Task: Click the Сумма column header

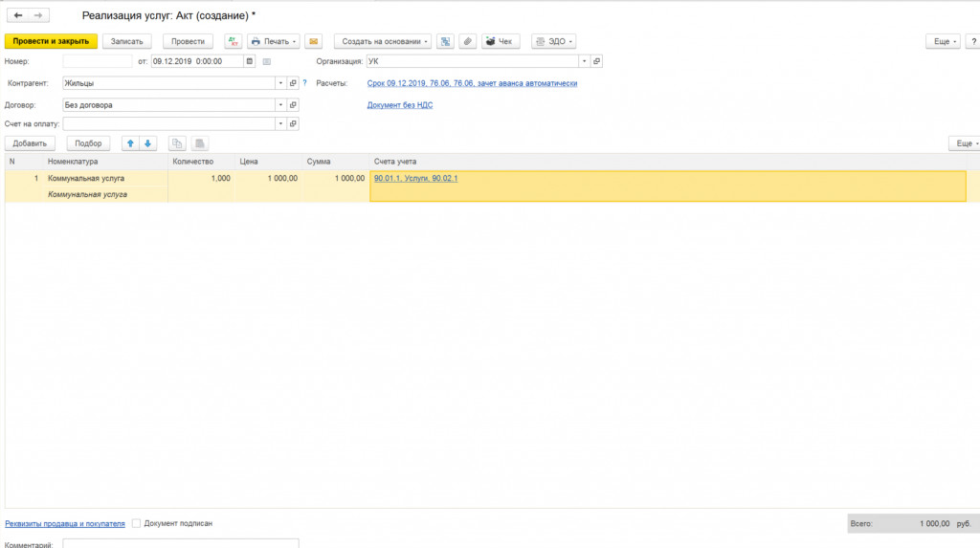Action: [x=336, y=162]
